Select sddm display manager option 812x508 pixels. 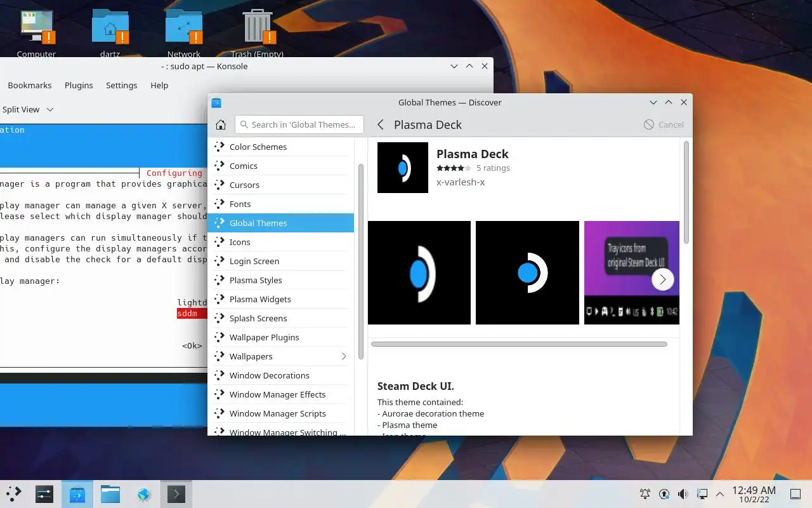(192, 314)
